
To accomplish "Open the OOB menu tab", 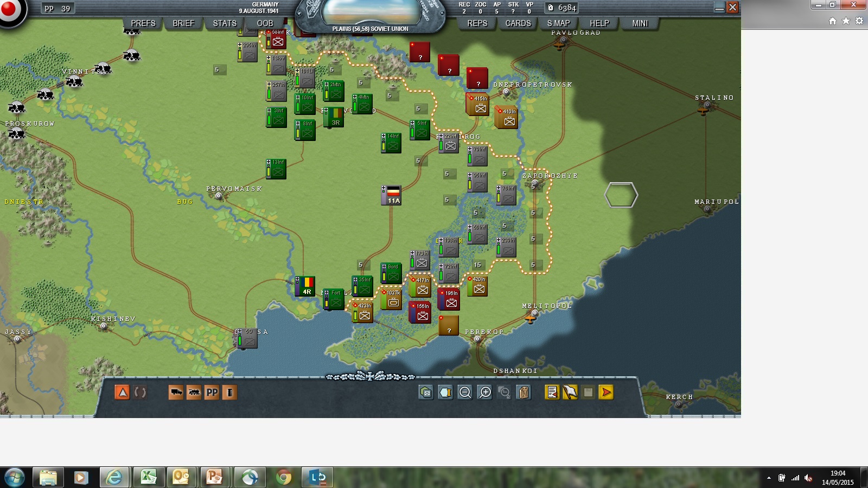I will [265, 23].
